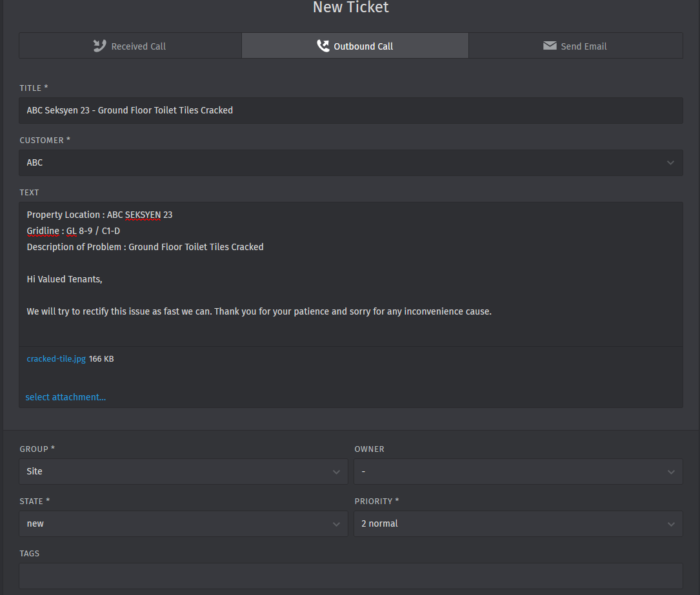
Task: Open the State dropdown showing new
Action: click(183, 523)
